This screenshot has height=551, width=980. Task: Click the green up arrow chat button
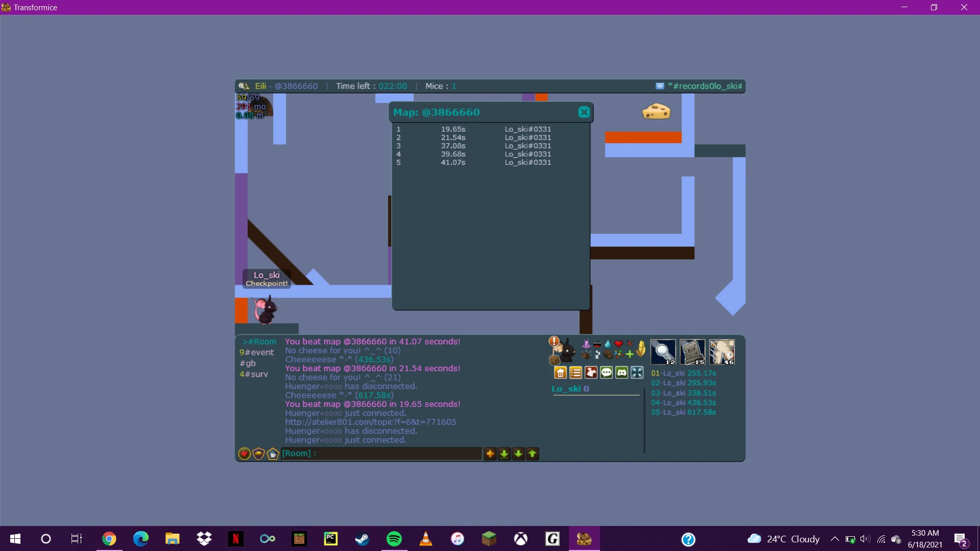point(533,453)
